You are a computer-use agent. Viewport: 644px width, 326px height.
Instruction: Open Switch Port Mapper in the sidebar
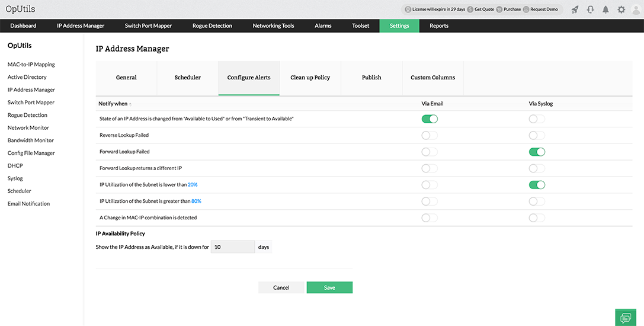tap(31, 103)
